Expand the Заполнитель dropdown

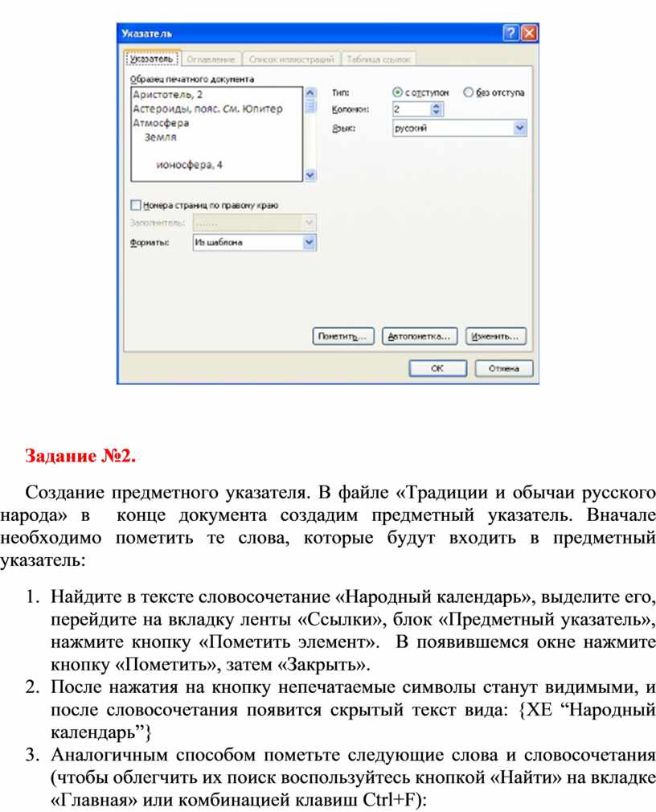click(x=309, y=223)
